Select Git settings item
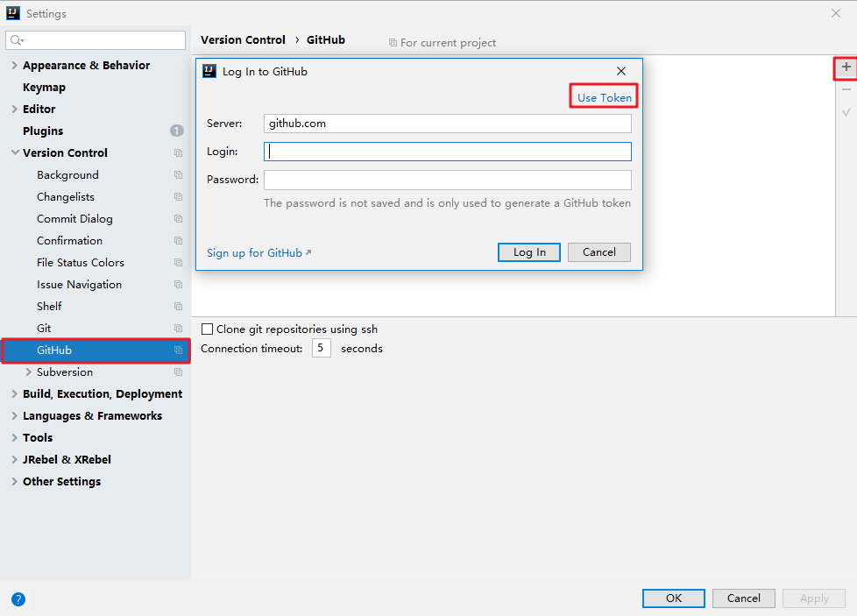This screenshot has width=857, height=616. pyautogui.click(x=44, y=328)
